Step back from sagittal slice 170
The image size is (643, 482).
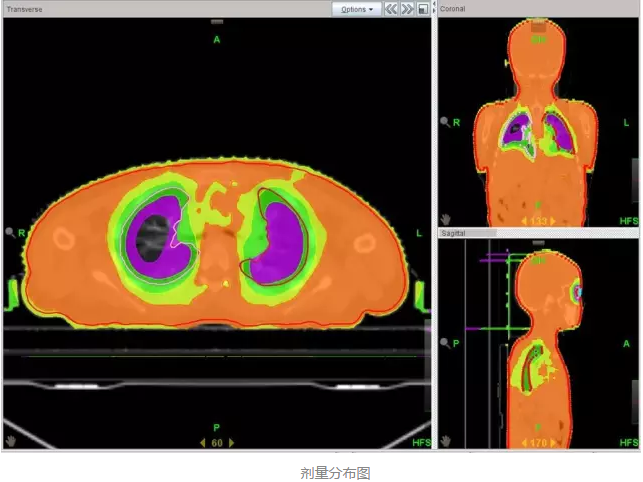pos(522,441)
